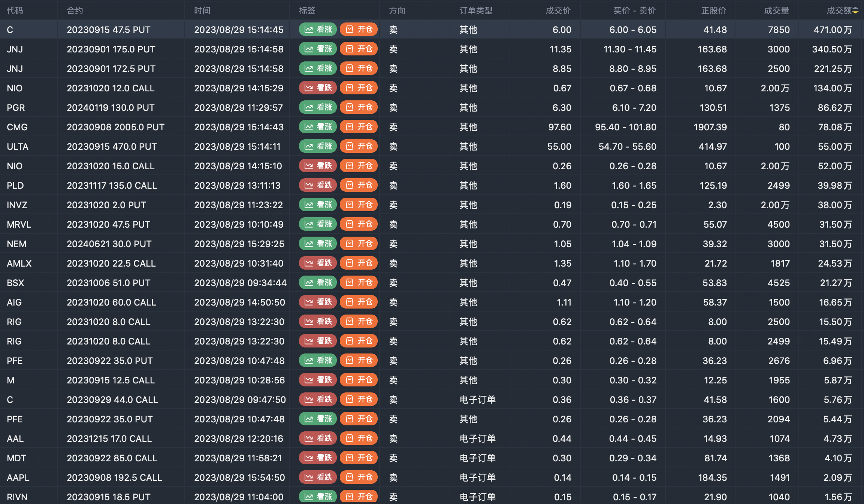Sort by the 成交量 column header
Screen dimensions: 864x504
[x=776, y=10]
